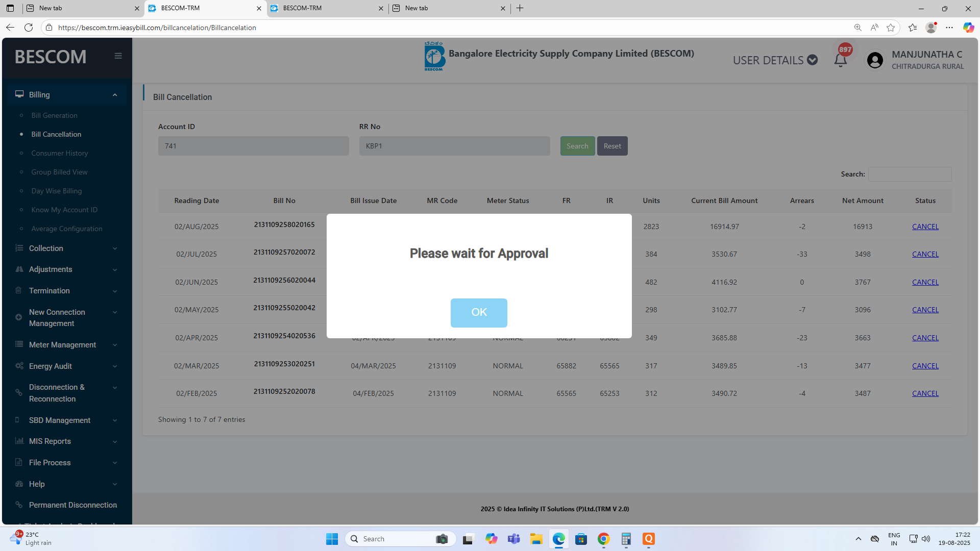Click the notification bell icon
Viewport: 980px width, 551px height.
tap(840, 60)
